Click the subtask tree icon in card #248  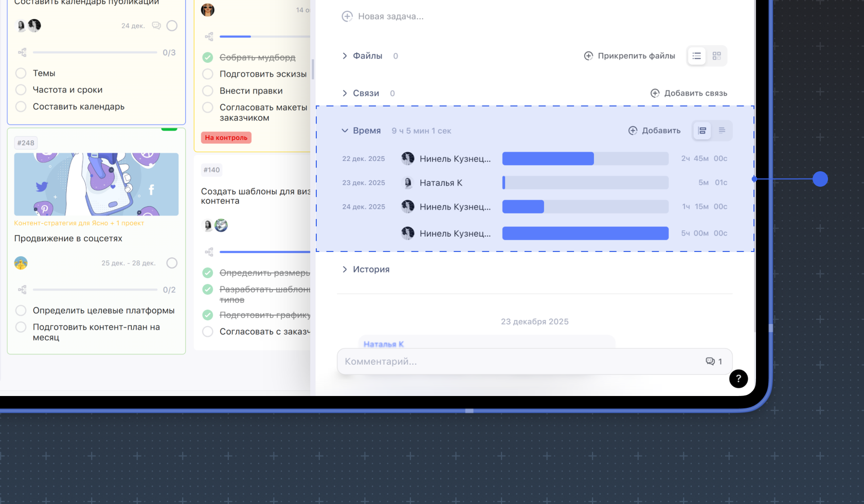tap(22, 290)
